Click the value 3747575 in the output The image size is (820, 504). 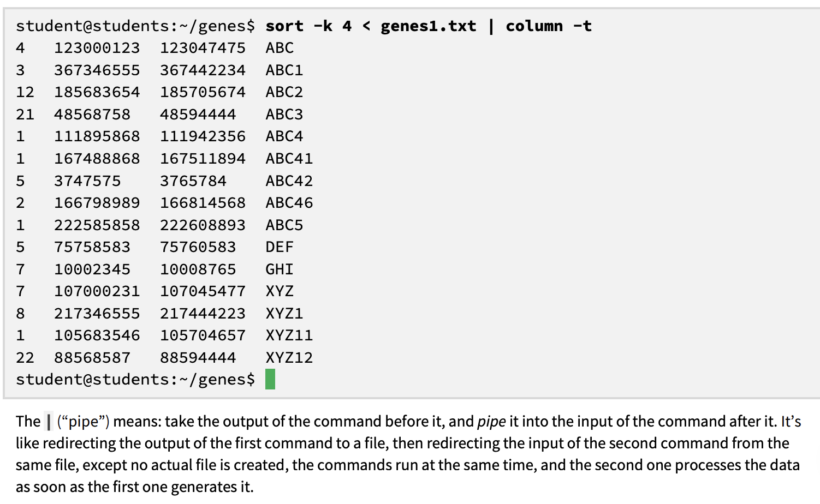coord(87,181)
